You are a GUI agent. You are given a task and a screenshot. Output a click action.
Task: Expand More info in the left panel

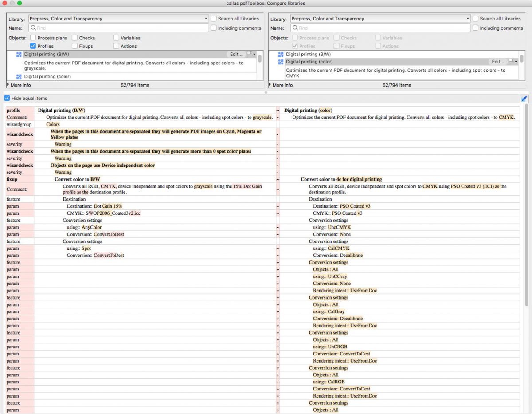point(8,85)
